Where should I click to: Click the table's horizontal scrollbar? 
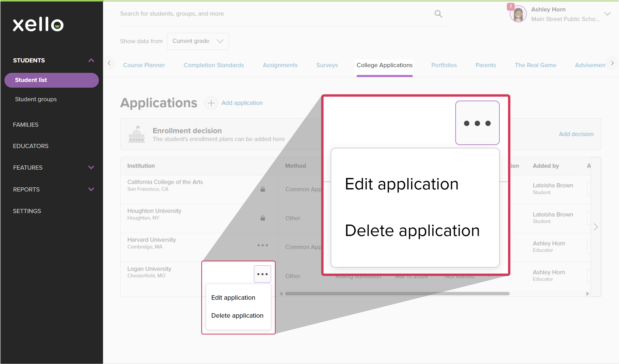click(x=397, y=294)
